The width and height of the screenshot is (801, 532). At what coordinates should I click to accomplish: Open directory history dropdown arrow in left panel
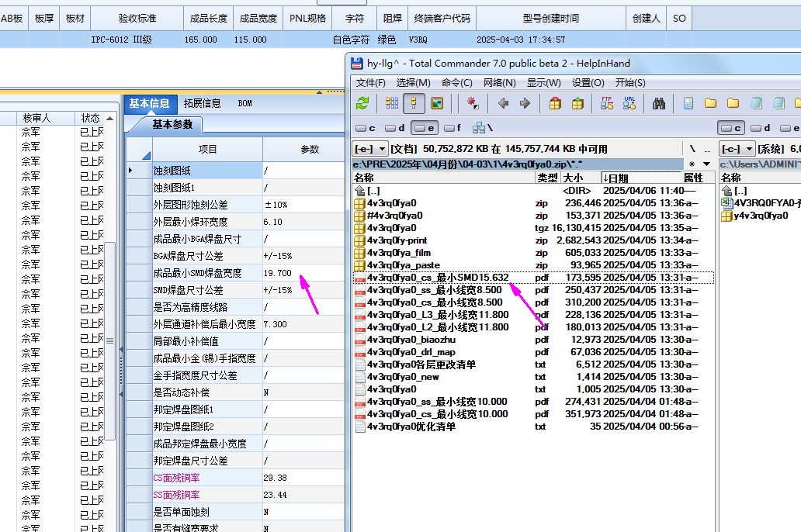[x=706, y=164]
